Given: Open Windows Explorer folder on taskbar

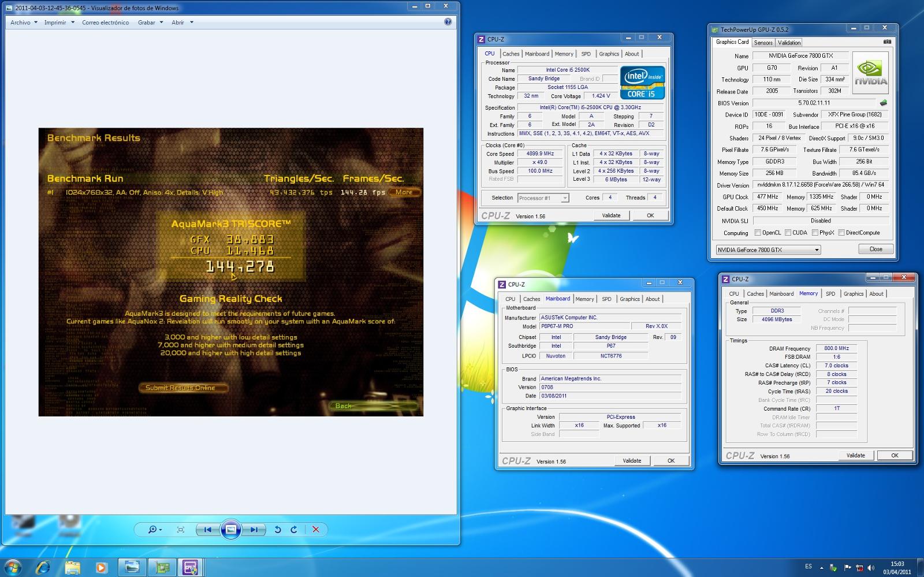Looking at the screenshot, I should [72, 568].
